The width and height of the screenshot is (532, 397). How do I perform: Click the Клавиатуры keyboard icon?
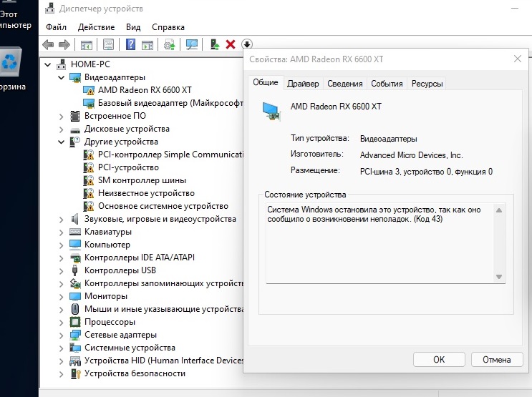pyautogui.click(x=75, y=232)
